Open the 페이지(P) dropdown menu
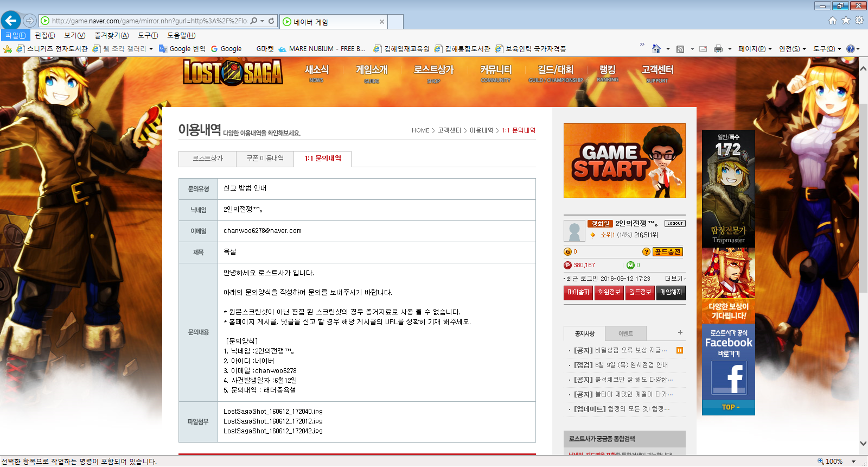This screenshot has width=868, height=467. pos(755,49)
